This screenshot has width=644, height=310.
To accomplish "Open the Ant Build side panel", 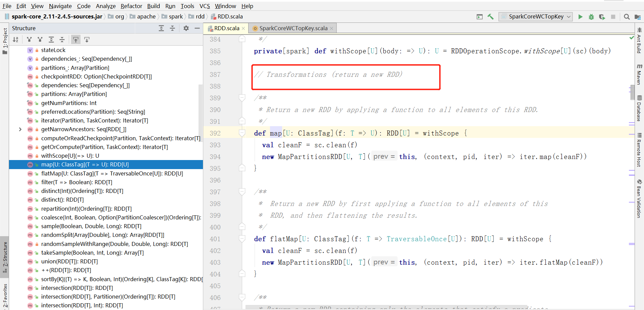I will [639, 40].
